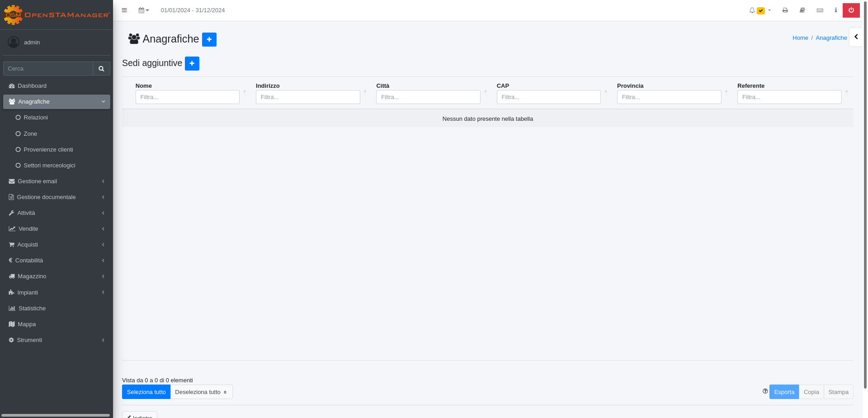This screenshot has height=418, width=868.
Task: Follow the Home breadcrumb link
Action: (800, 38)
